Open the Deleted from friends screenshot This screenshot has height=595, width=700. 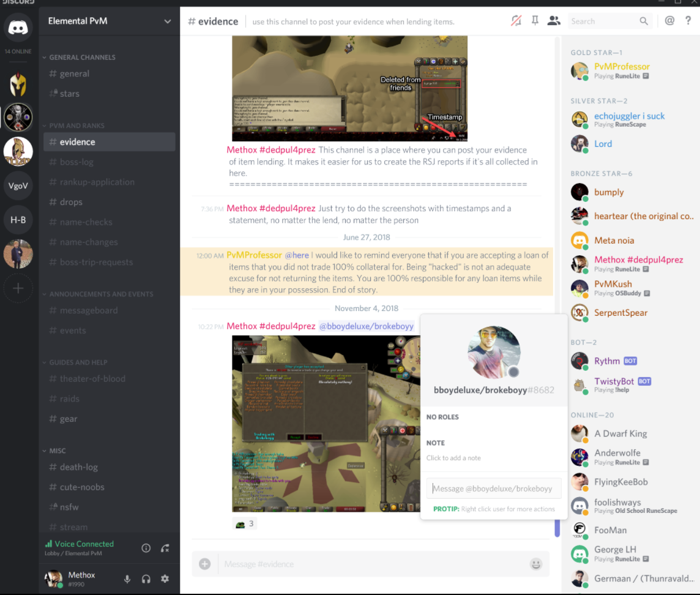pos(349,88)
